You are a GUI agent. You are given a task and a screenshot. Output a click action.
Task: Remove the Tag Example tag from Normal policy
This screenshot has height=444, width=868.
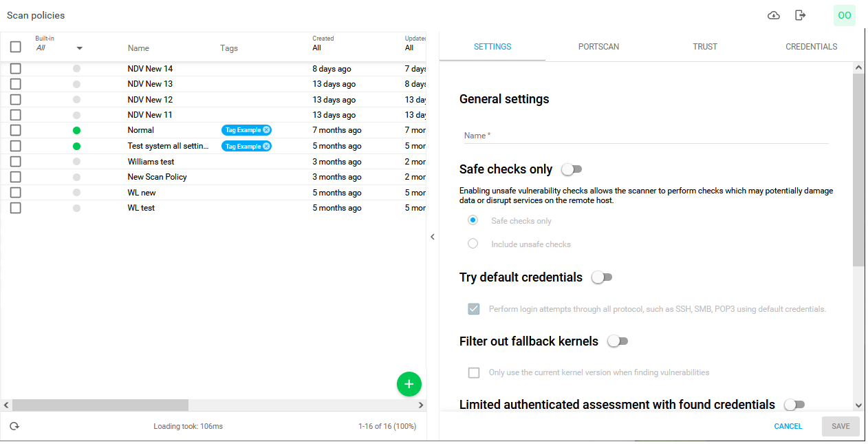coord(267,129)
